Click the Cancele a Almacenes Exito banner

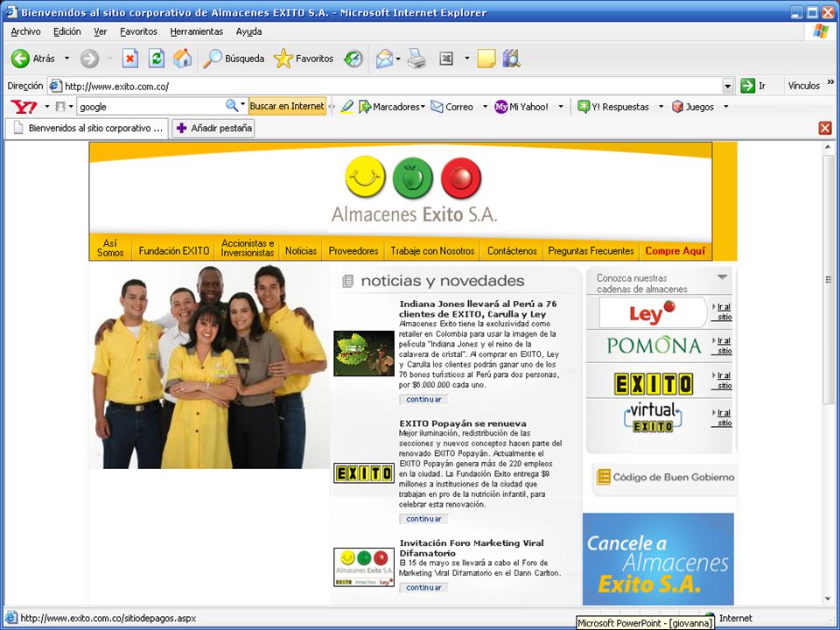658,559
